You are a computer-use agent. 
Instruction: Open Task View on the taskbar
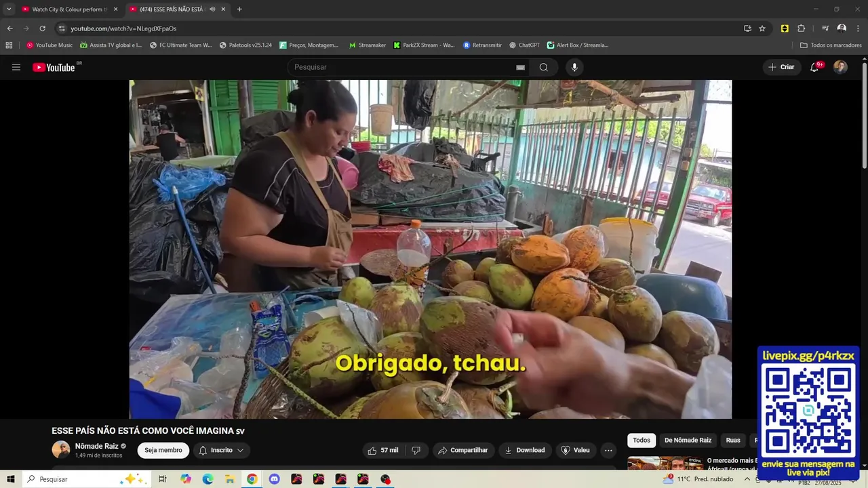(163, 479)
